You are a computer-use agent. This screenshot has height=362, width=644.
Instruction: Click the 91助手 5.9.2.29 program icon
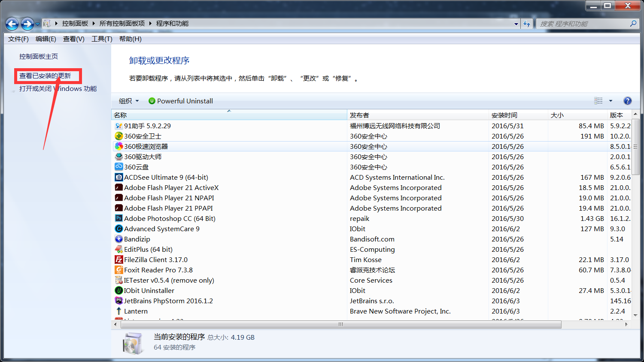point(119,126)
